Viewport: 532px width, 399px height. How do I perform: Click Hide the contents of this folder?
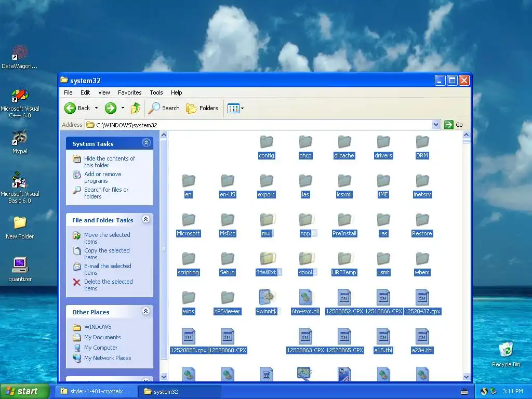[109, 162]
